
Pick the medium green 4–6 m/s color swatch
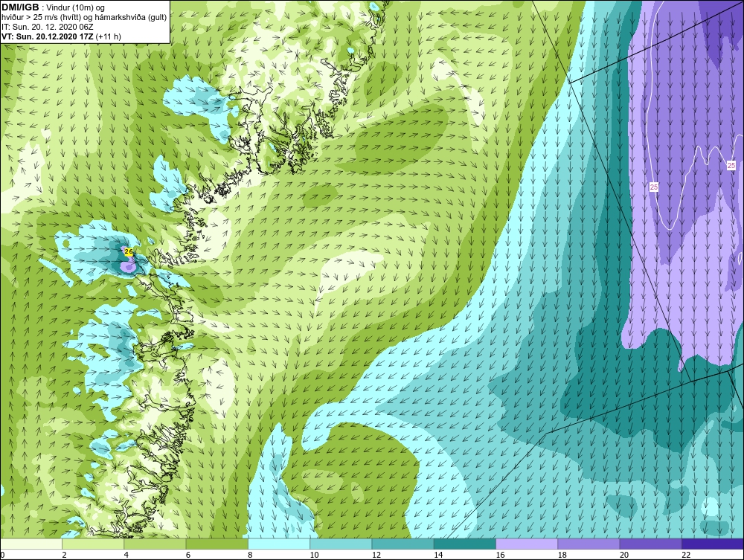(155, 544)
